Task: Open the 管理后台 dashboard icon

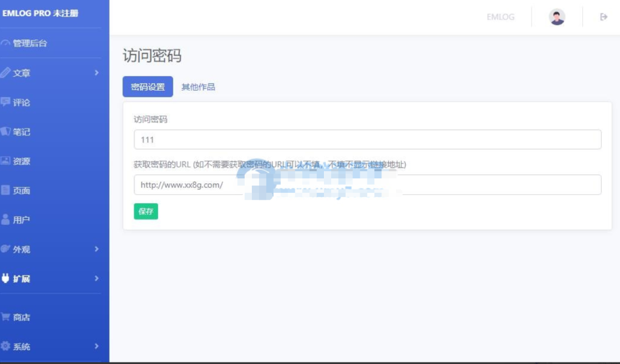Action: pos(7,43)
